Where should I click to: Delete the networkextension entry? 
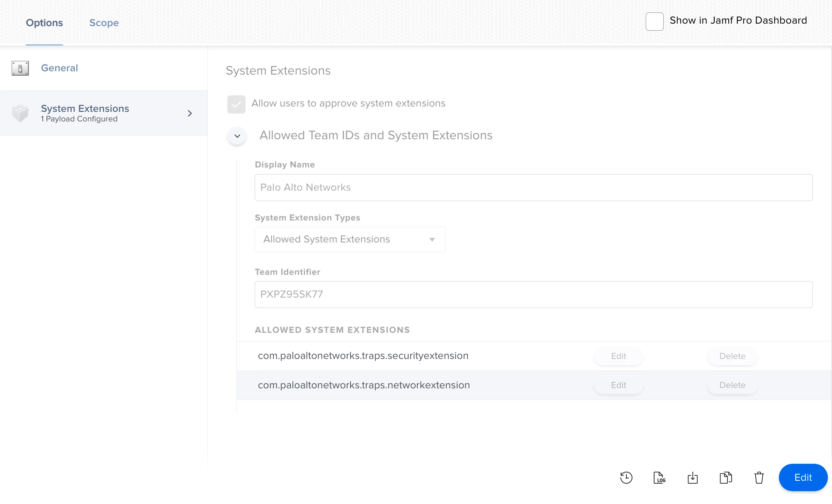click(732, 385)
